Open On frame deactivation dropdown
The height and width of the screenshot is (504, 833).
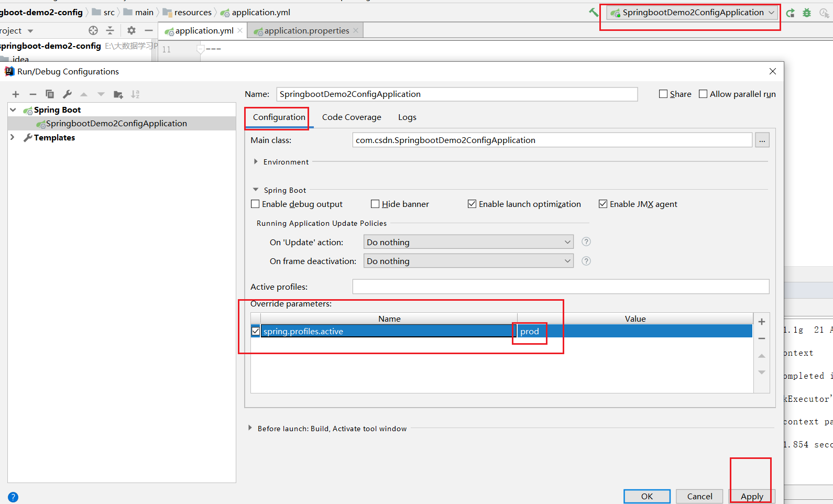pyautogui.click(x=468, y=261)
